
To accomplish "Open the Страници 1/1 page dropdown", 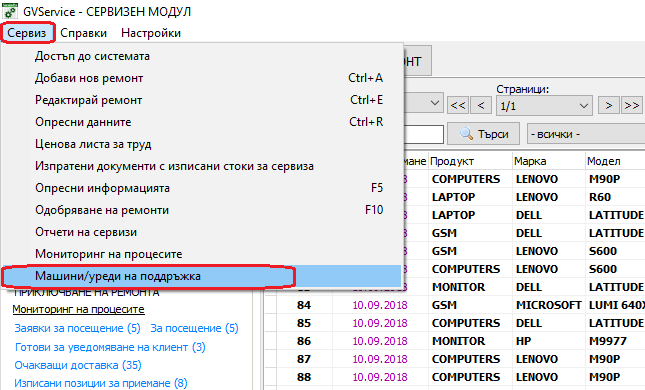I will coord(544,106).
